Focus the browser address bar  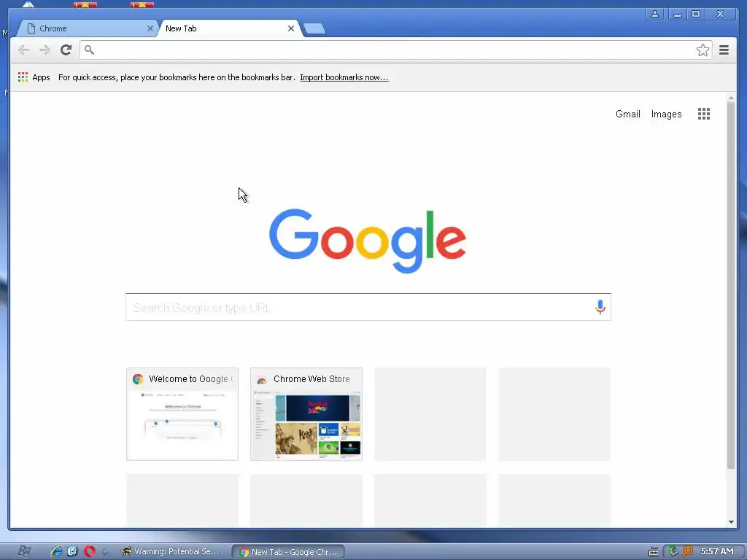395,50
